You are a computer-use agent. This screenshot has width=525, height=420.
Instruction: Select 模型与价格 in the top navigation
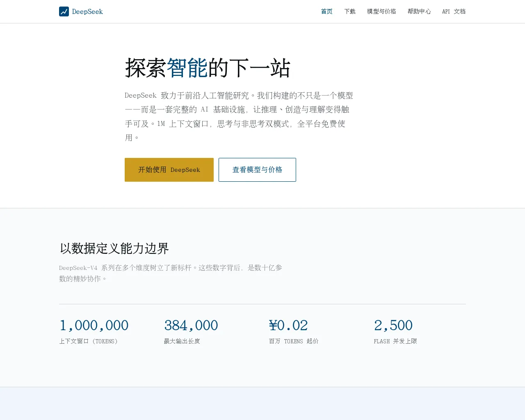click(x=381, y=11)
